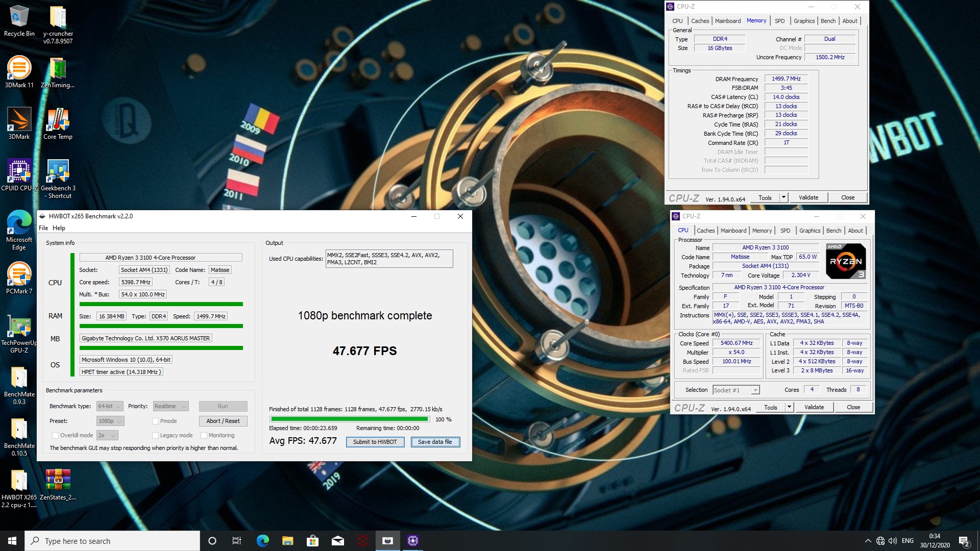The height and width of the screenshot is (551, 980).
Task: Launch CPUID CPU-Z from the desktop
Action: (19, 175)
